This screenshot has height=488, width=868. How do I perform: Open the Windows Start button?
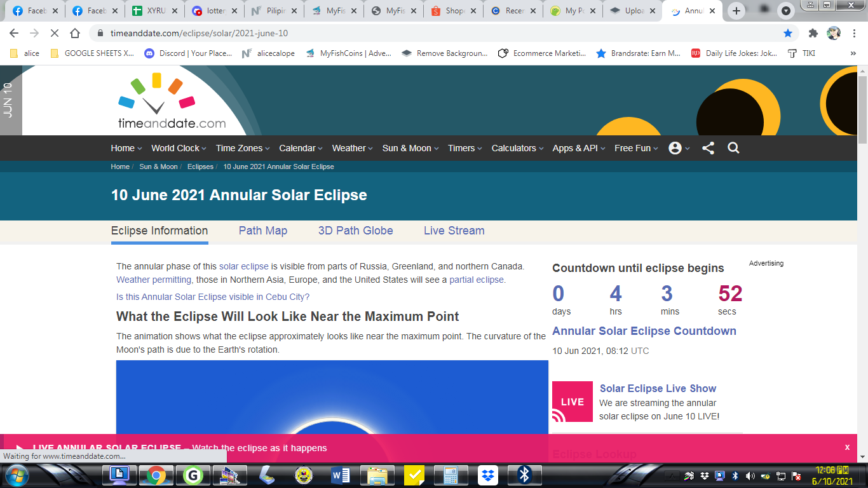pos(16,475)
